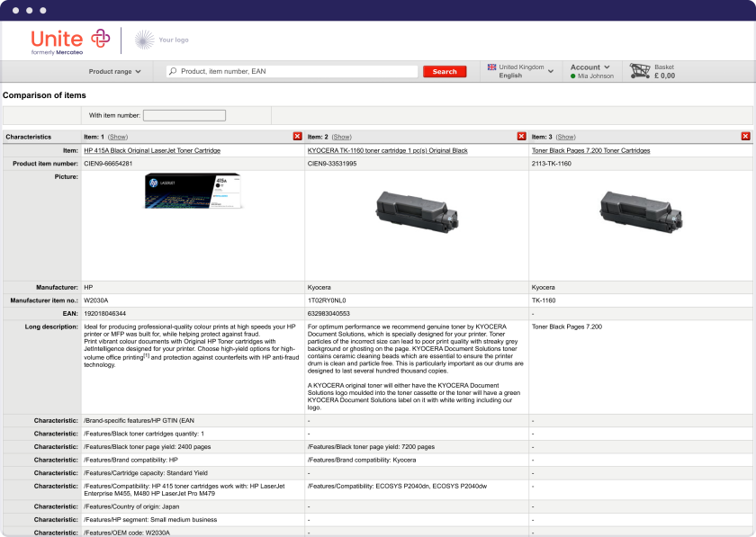
Task: Click the Show link for Item 3
Action: pos(565,137)
